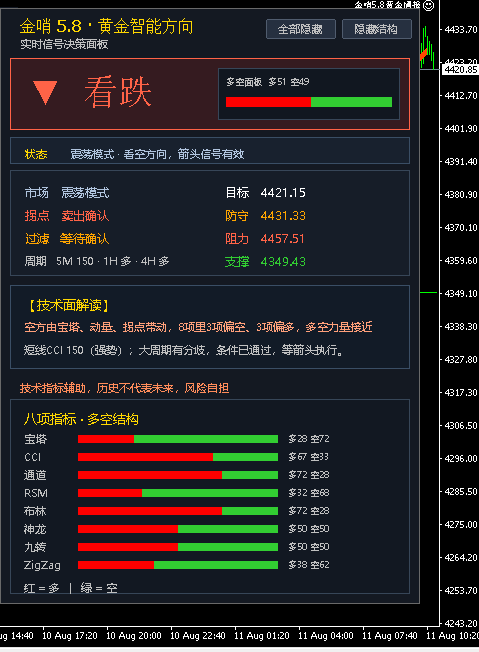Viewport: 479px width, 652px height.
Task: Click the 隐藏结构 button
Action: coord(376,29)
